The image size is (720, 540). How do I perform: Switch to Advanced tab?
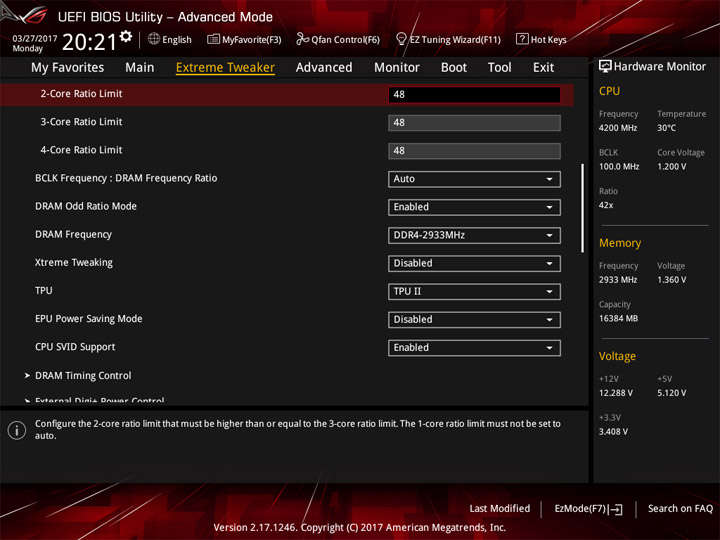(324, 68)
